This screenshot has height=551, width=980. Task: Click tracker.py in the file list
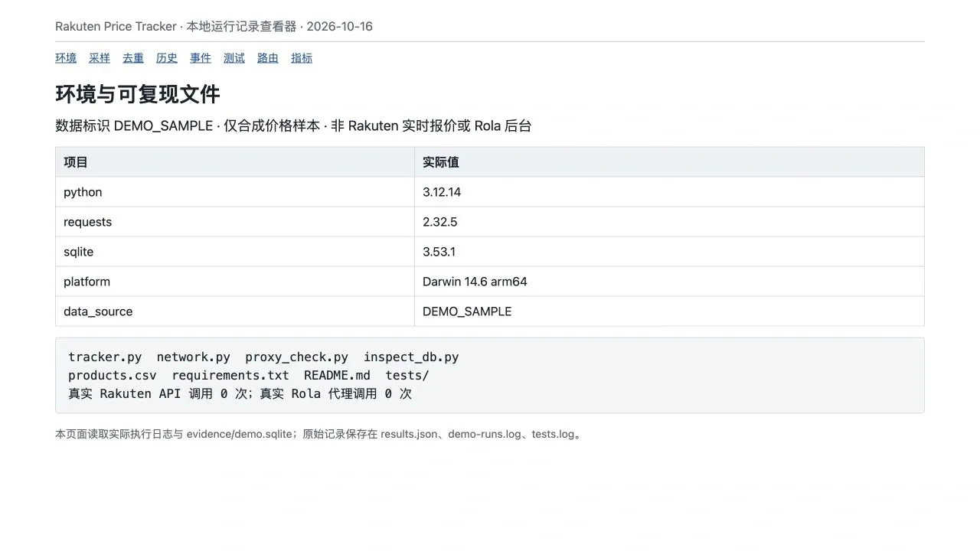point(105,357)
